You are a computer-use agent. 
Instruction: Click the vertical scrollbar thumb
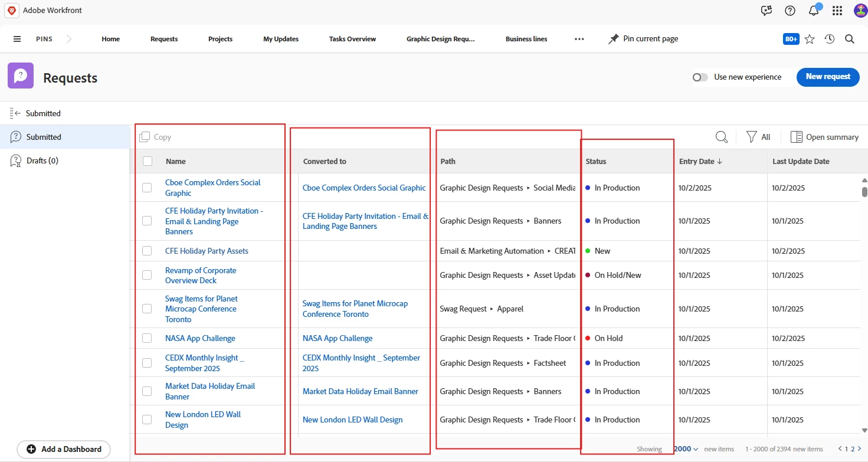tap(864, 192)
